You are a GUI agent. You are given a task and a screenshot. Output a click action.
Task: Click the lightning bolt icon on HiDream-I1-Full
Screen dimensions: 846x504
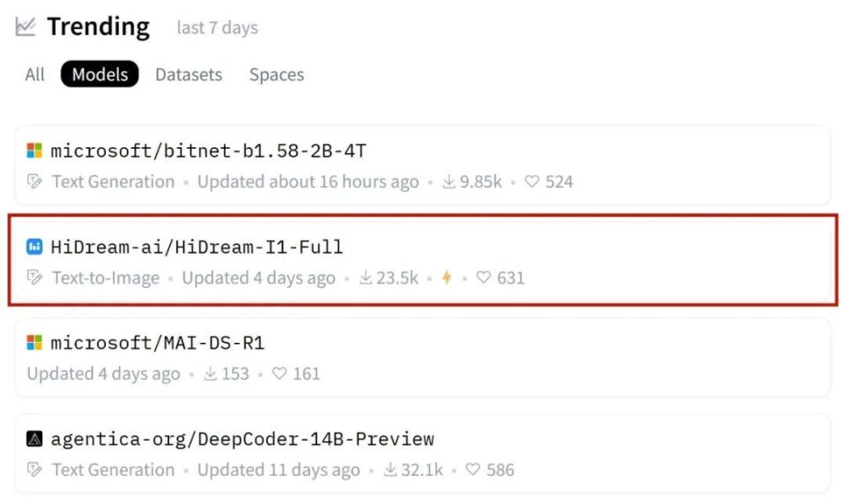click(x=447, y=278)
